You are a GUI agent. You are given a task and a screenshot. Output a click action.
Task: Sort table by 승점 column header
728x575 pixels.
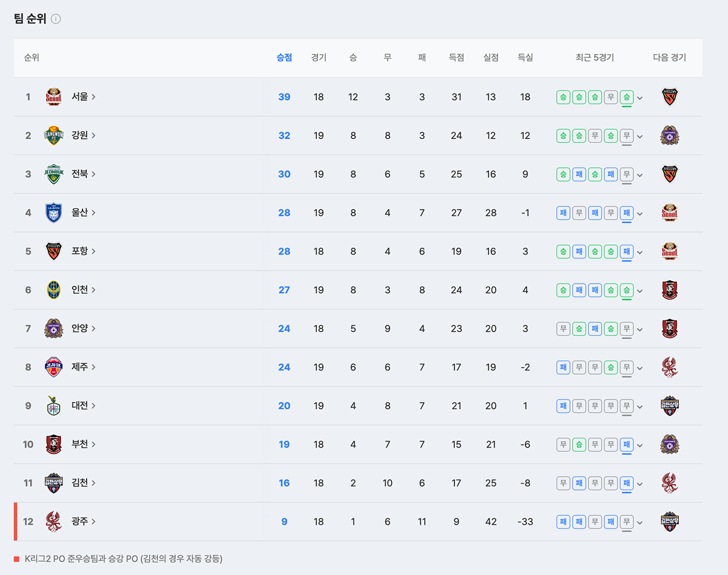click(284, 58)
